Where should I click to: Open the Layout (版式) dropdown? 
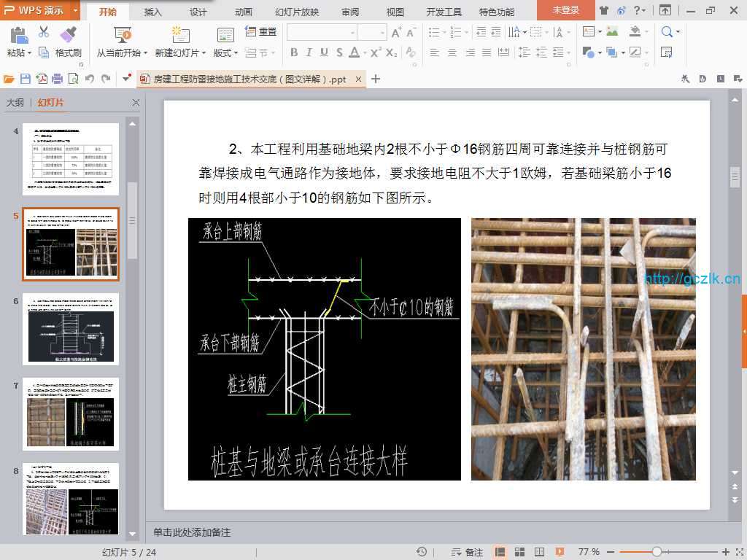pos(225,52)
